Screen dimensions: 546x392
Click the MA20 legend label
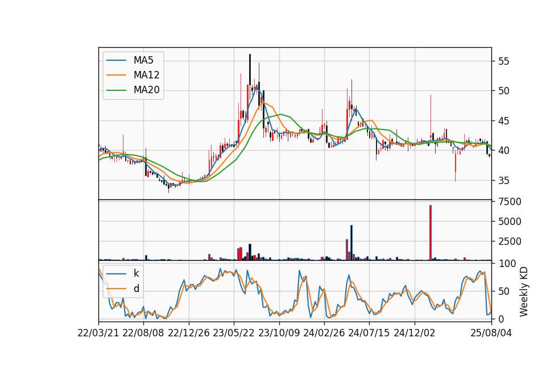[146, 90]
